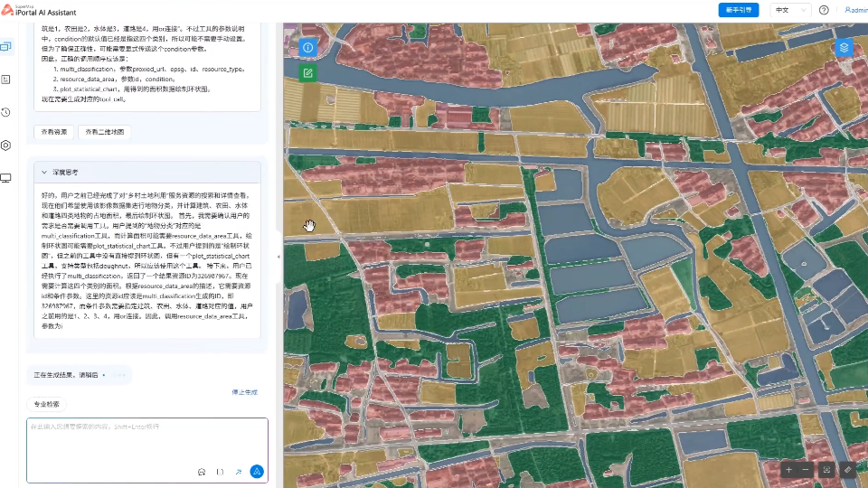Open the admin user account menu

[x=856, y=10]
